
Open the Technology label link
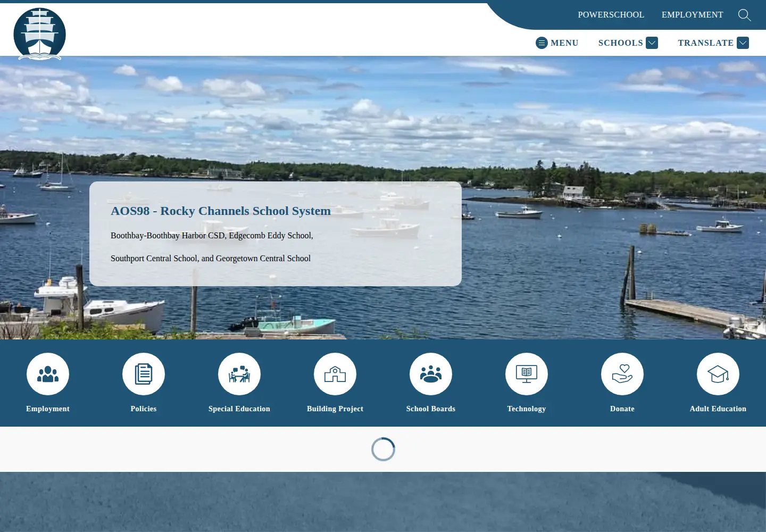527,409
